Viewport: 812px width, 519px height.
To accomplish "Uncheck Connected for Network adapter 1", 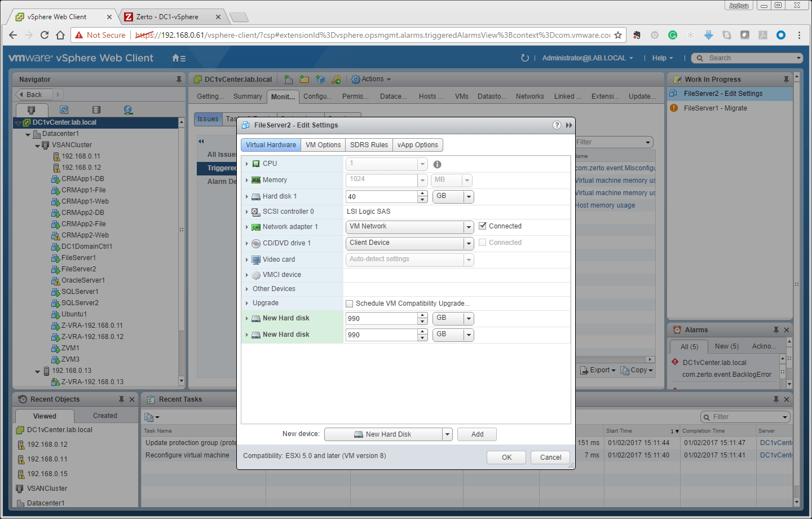I will click(x=483, y=226).
